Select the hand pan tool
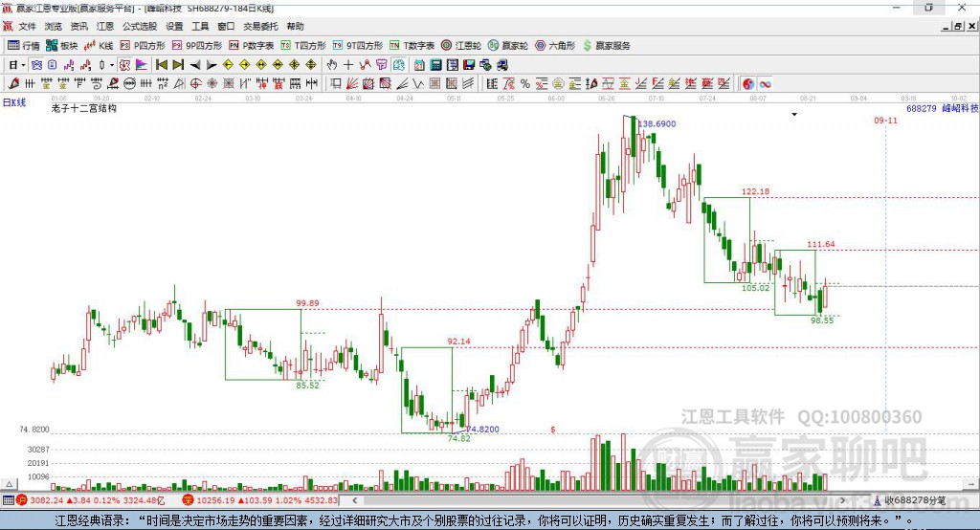980x530 pixels. click(332, 65)
